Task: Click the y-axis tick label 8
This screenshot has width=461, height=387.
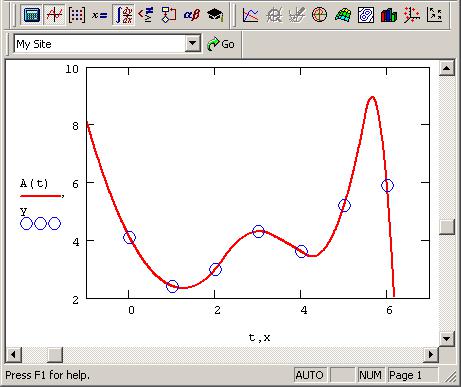Action: [76, 126]
